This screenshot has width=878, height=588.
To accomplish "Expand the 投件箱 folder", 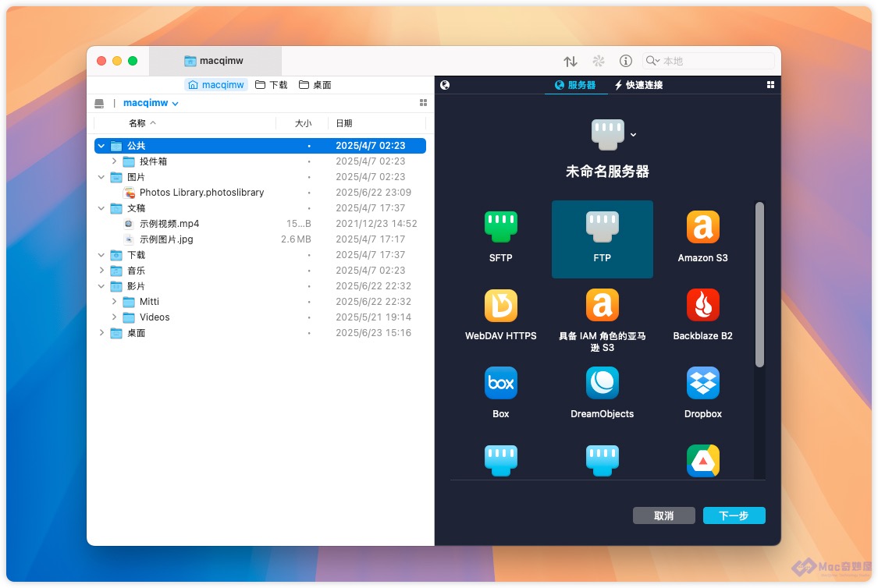I will tap(114, 161).
